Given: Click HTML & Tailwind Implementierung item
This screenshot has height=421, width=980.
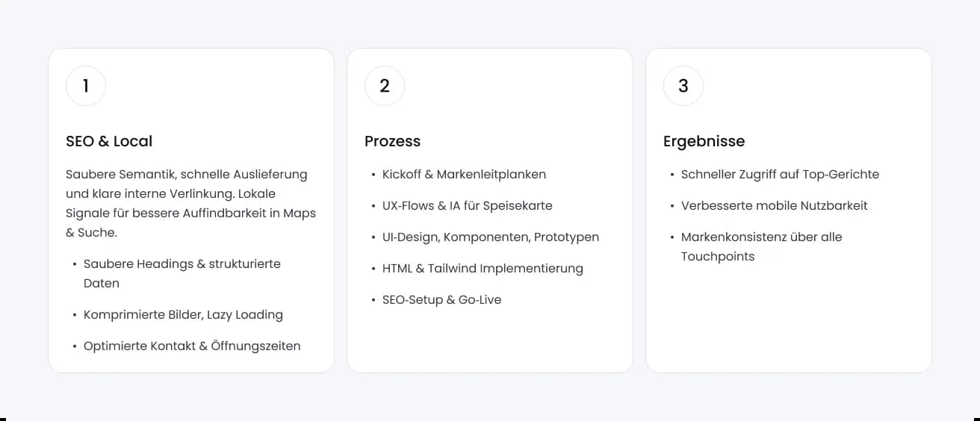Looking at the screenshot, I should [x=483, y=268].
